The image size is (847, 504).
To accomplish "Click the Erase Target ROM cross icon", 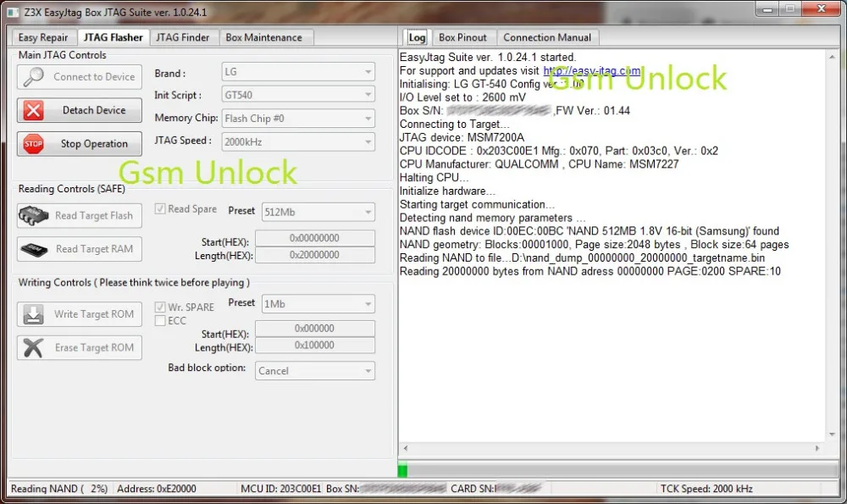I will pyautogui.click(x=34, y=347).
